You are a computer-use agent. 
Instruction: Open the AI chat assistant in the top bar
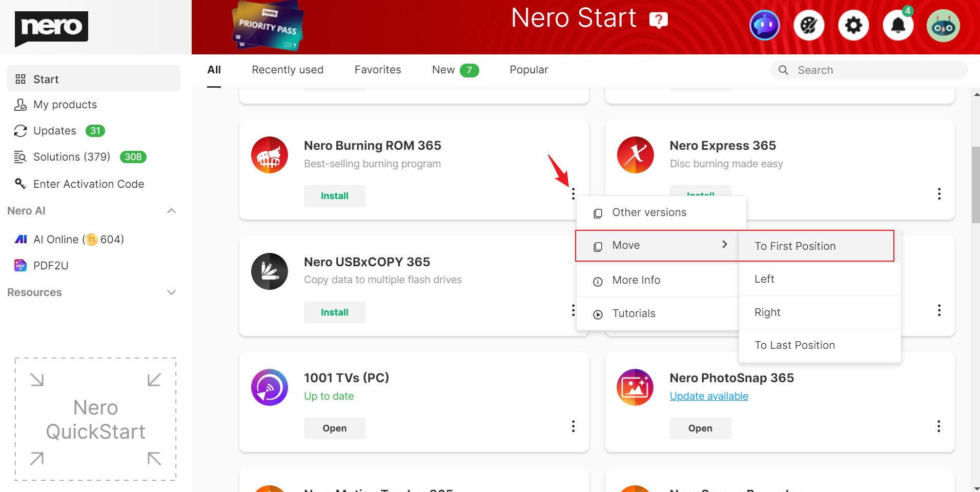point(765,25)
